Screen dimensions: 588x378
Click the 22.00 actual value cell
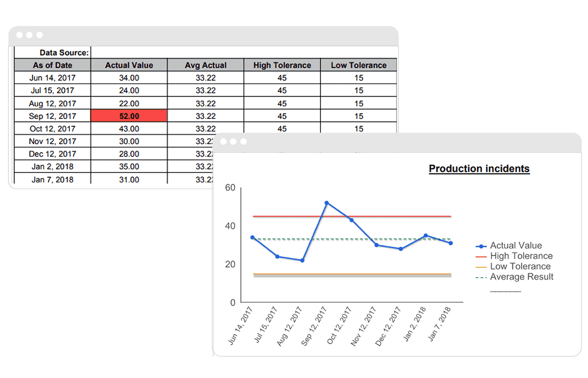click(129, 103)
